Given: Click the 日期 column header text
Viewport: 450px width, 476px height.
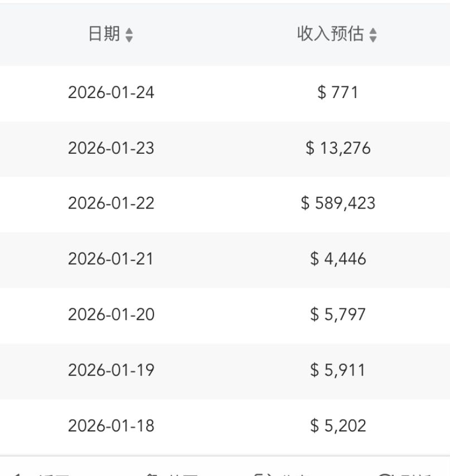Looking at the screenshot, I should pyautogui.click(x=104, y=35).
